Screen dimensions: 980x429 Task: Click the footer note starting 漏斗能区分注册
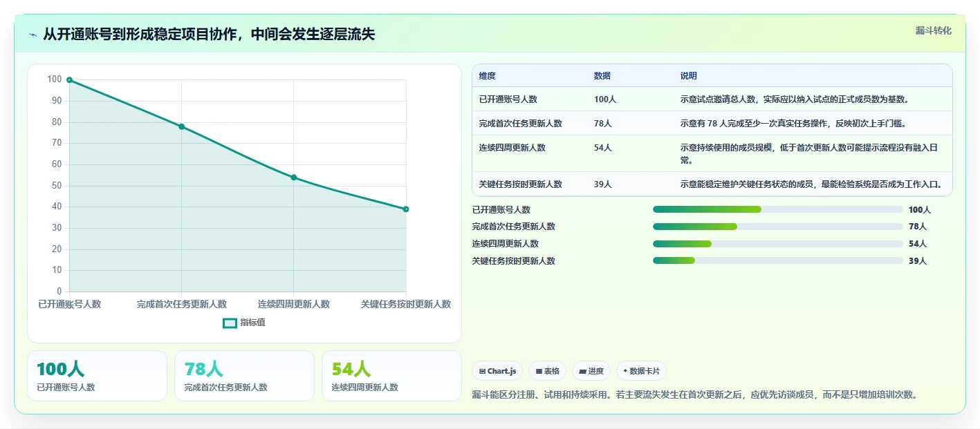(695, 395)
